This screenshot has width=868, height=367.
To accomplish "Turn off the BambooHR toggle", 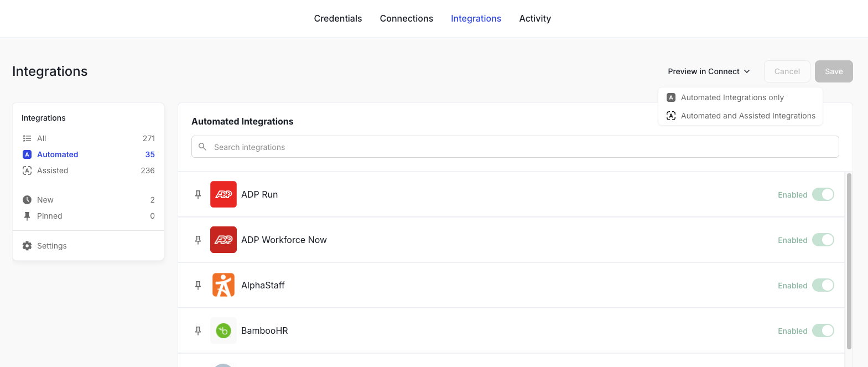I will 823,330.
